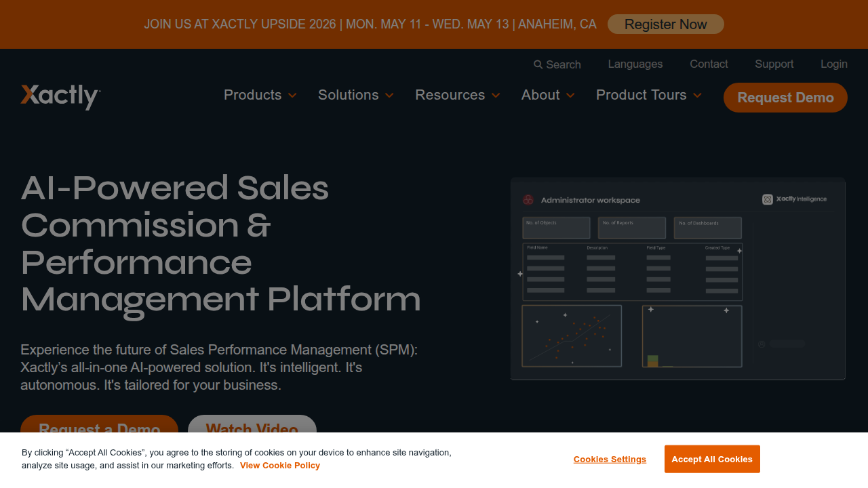Click the user avatar icon in the dashboard mockup

pos(761,344)
